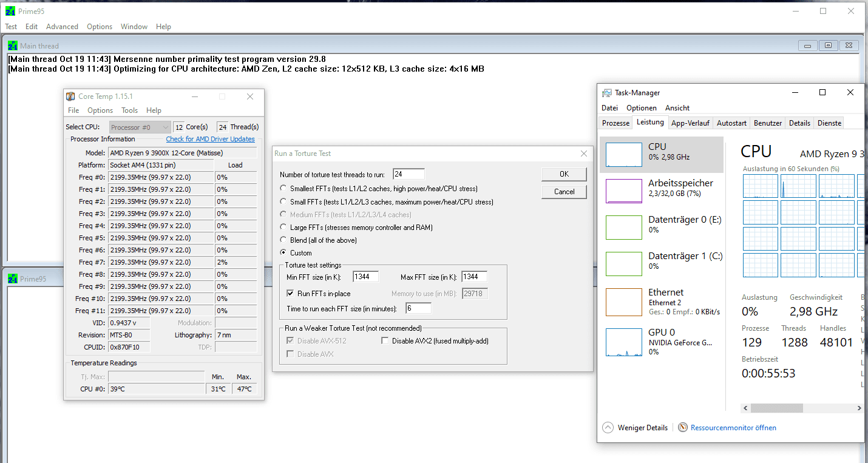Click the Prime95 app icon in title bar
This screenshot has height=463, width=868.
click(10, 11)
